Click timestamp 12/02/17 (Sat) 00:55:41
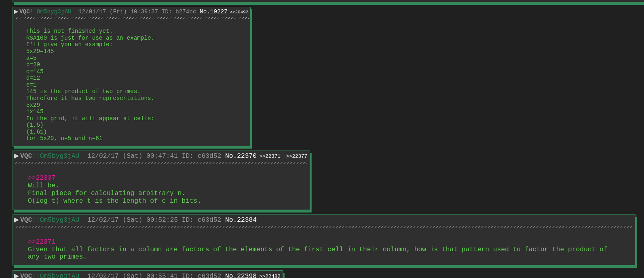Image resolution: width=644 pixels, height=278 pixels. click(x=133, y=276)
